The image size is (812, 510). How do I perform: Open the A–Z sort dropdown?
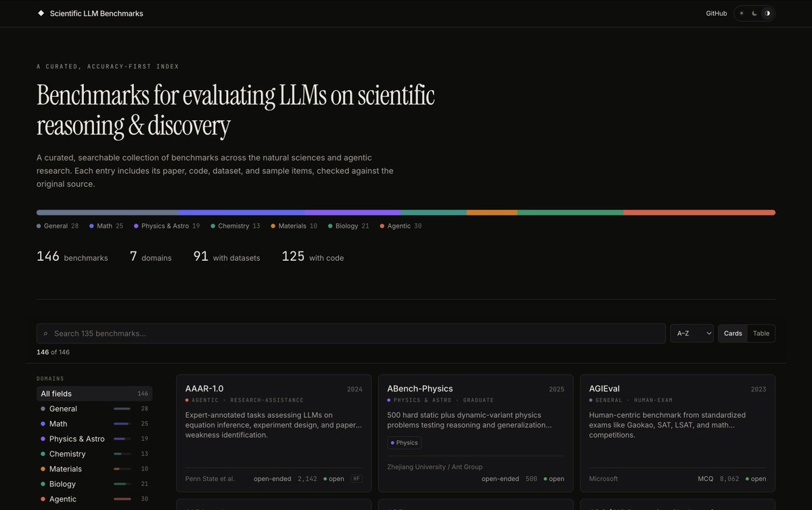(x=692, y=333)
